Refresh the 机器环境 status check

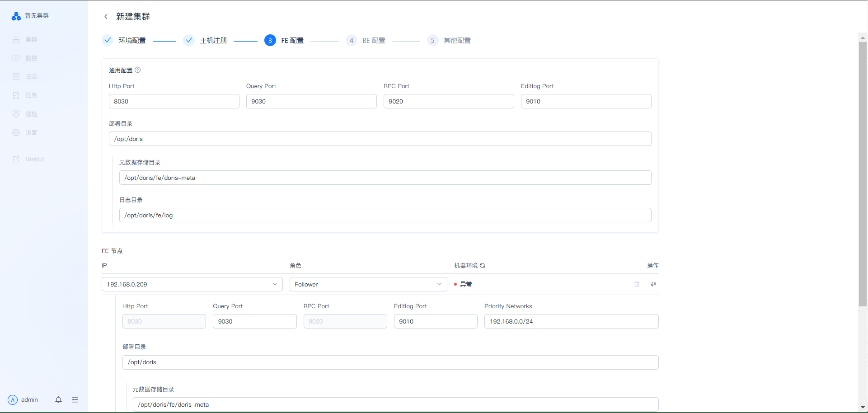pyautogui.click(x=483, y=266)
